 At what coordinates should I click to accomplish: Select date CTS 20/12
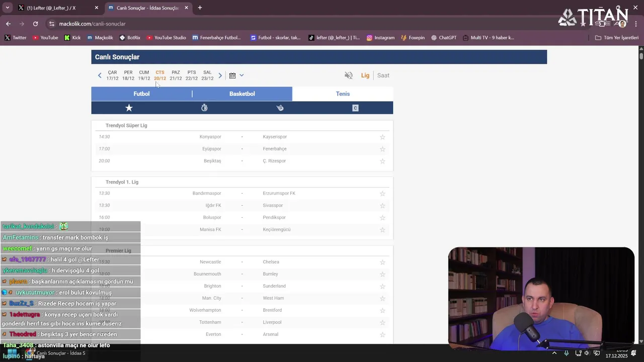[x=160, y=75]
